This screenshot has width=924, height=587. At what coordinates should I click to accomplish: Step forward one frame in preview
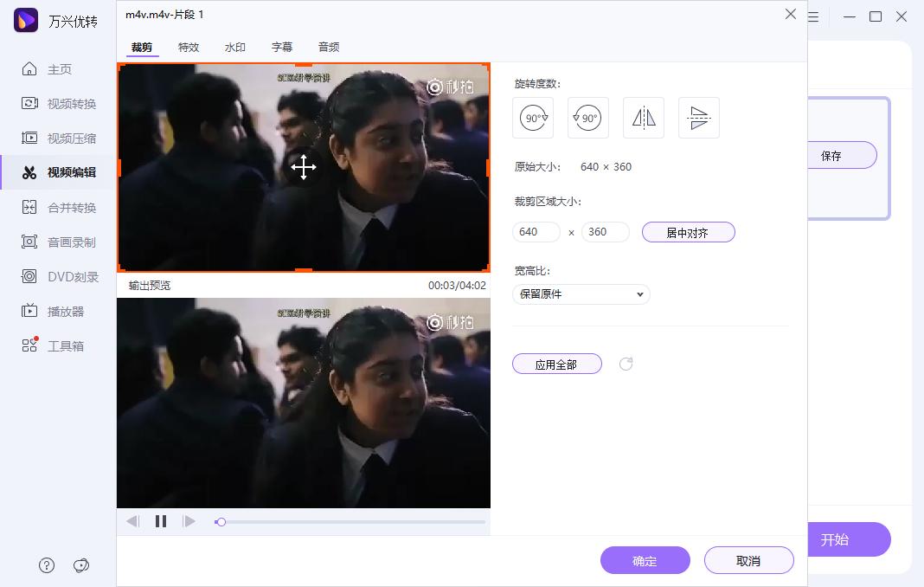click(189, 520)
